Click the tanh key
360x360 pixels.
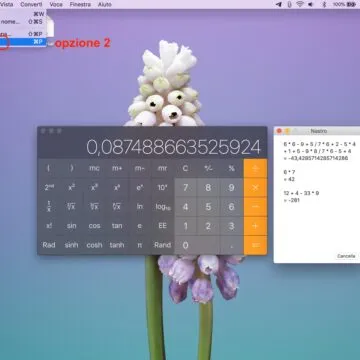click(x=117, y=245)
